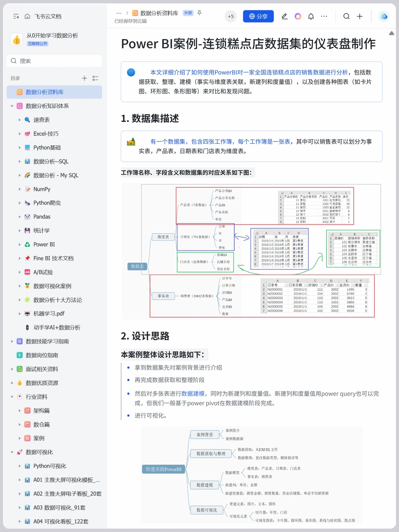This screenshot has height=532, width=399.
Task: Click the 搜索 search input field
Action: [54, 61]
